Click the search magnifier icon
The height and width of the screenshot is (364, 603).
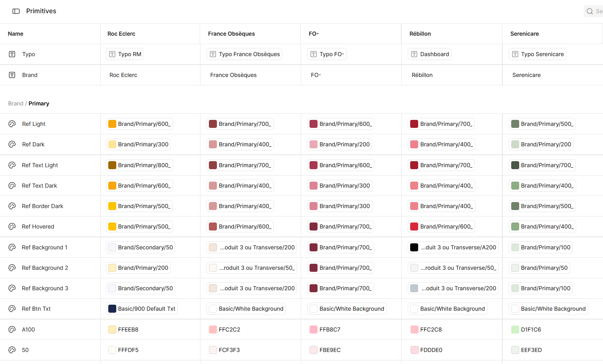tap(590, 11)
